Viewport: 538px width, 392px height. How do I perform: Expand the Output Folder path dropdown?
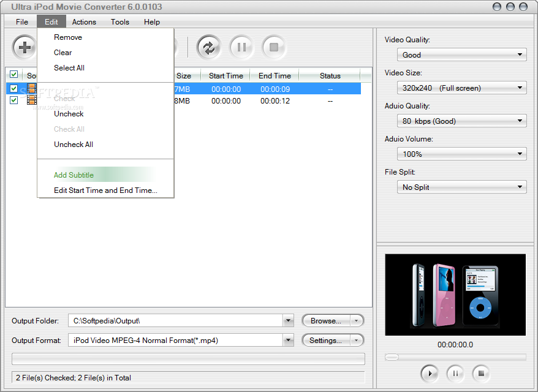288,321
